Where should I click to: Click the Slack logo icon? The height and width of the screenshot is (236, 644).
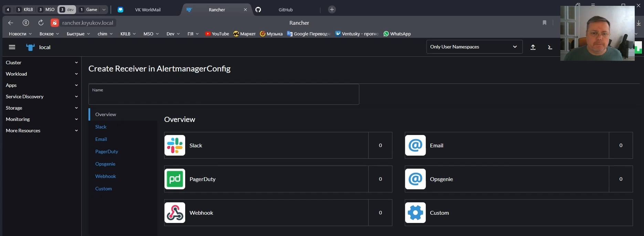click(x=175, y=145)
